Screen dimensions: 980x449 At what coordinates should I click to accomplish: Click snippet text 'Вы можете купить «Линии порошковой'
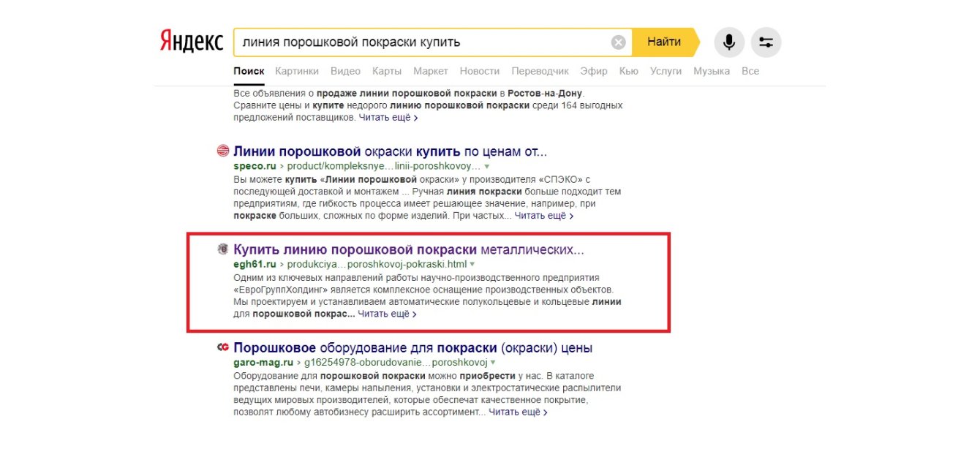click(325, 179)
